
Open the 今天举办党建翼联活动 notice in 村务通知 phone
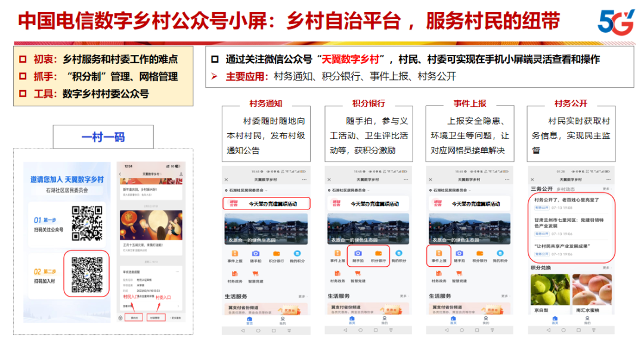(268, 203)
